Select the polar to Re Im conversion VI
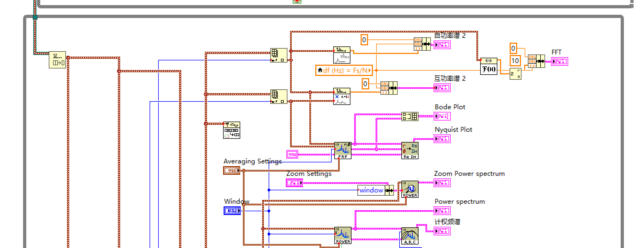644x248 pixels. [x=410, y=151]
